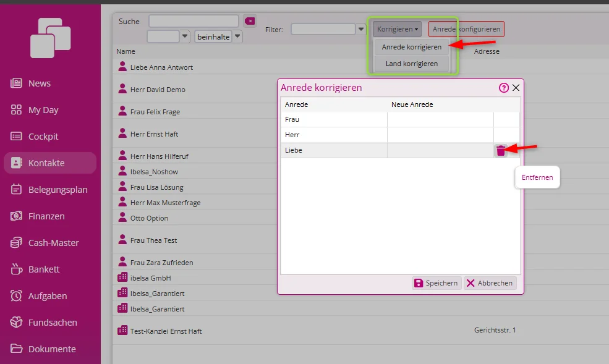The image size is (609, 364).
Task: Select contact Frau Zara Zufrieden
Action: pyautogui.click(x=161, y=262)
